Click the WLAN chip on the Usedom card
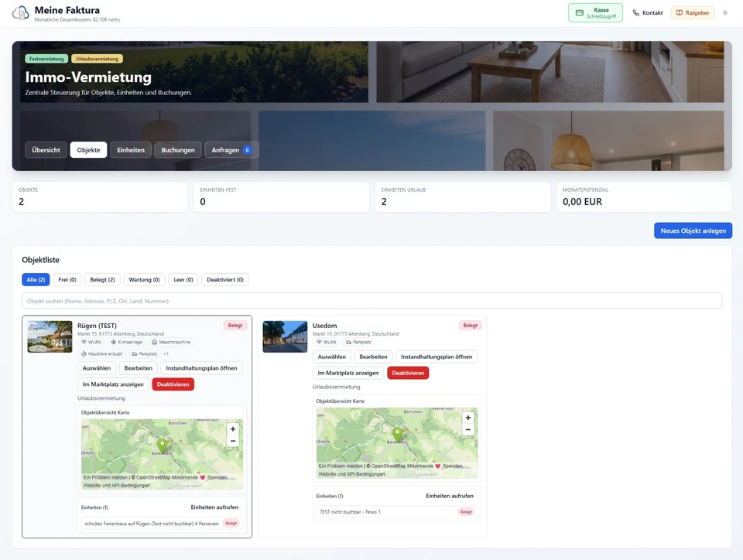The image size is (743, 560). tap(327, 342)
